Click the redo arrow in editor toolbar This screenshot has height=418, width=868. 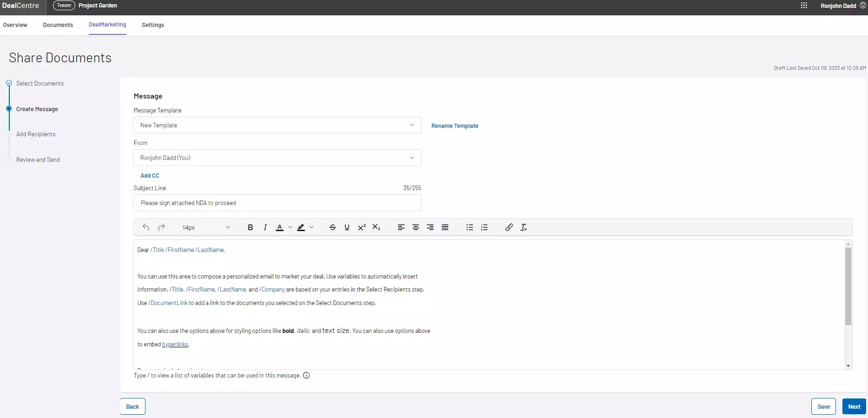pos(161,227)
